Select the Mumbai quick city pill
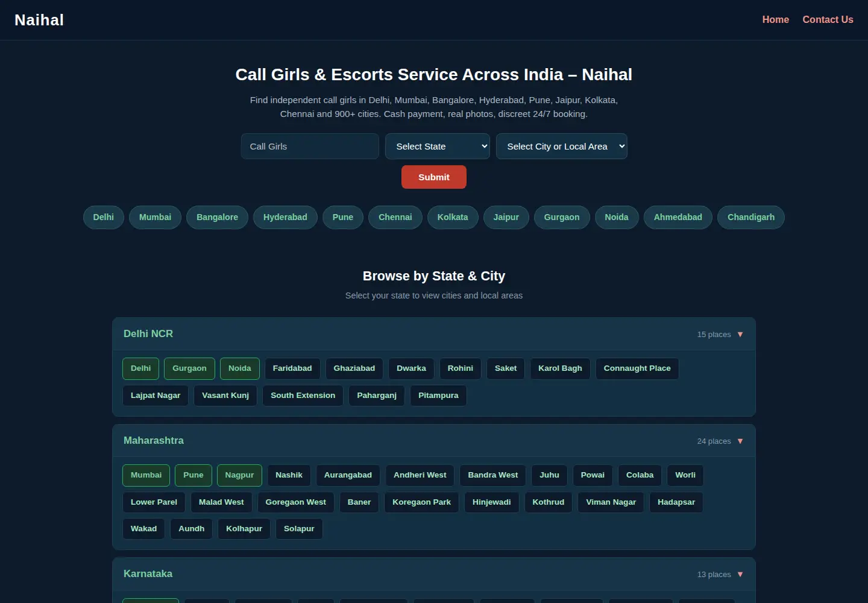This screenshot has width=868, height=603. pos(156,217)
